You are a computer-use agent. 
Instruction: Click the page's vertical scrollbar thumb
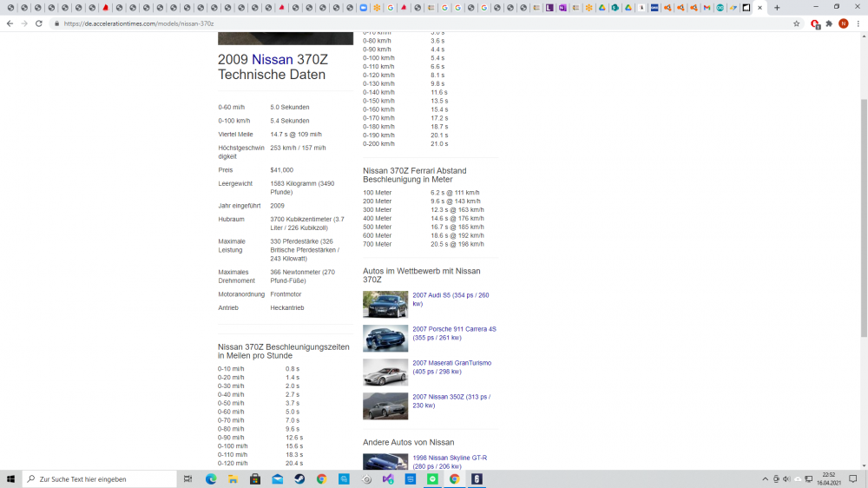[864, 218]
